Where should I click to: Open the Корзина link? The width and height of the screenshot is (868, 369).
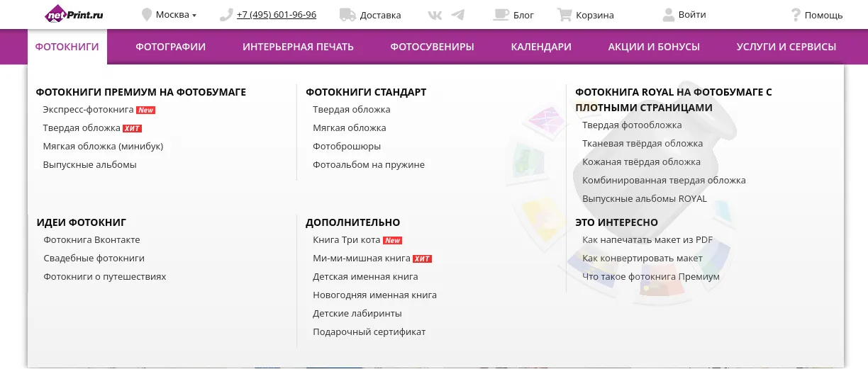(x=595, y=15)
